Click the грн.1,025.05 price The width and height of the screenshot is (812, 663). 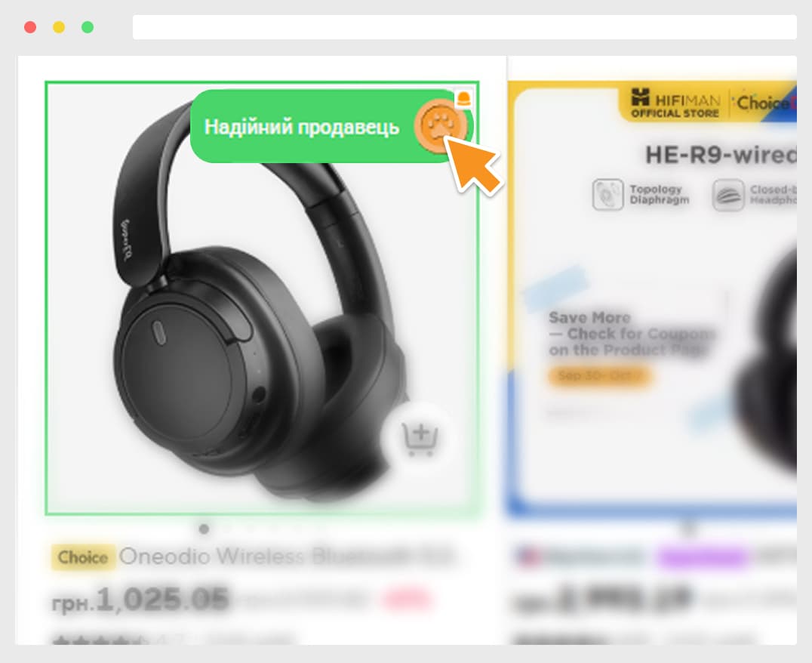click(x=140, y=600)
